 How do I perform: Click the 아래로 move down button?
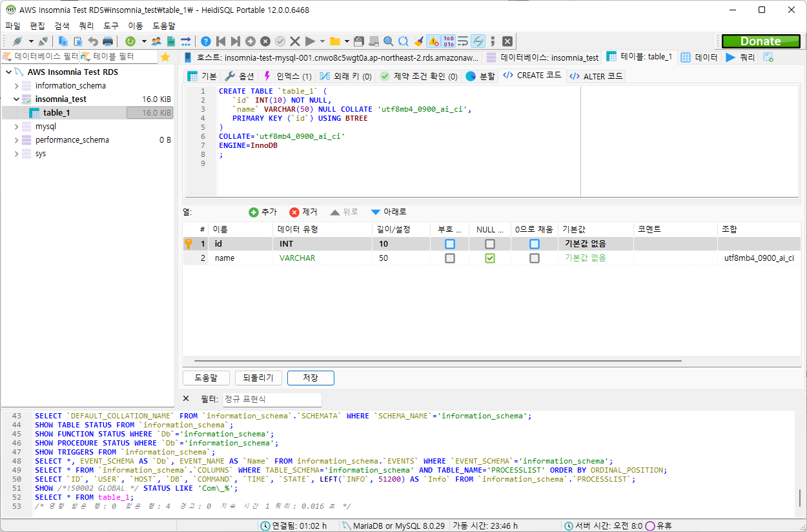[x=389, y=212]
